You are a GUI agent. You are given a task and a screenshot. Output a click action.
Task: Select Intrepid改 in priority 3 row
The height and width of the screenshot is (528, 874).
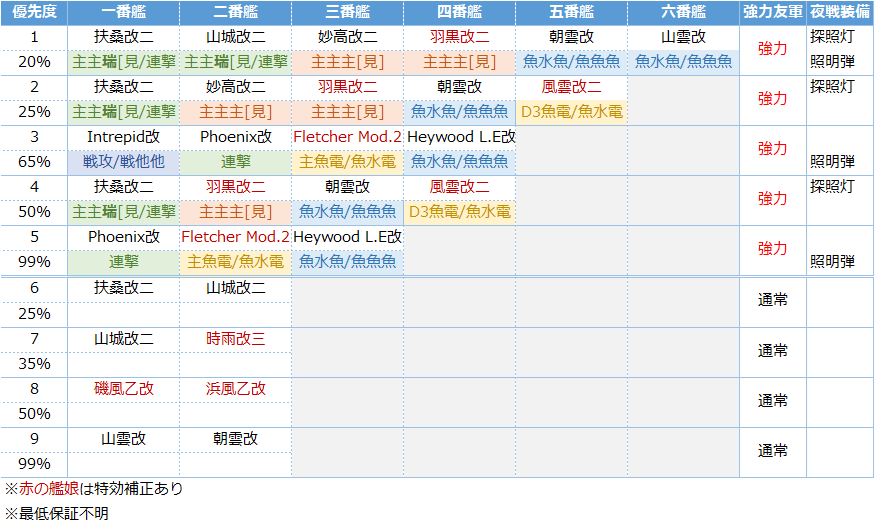point(124,137)
